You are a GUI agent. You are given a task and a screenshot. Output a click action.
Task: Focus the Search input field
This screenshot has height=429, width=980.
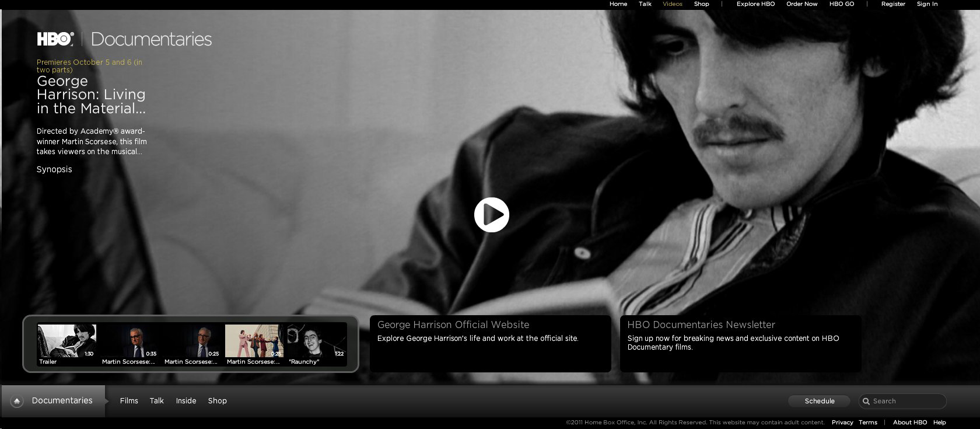902,401
